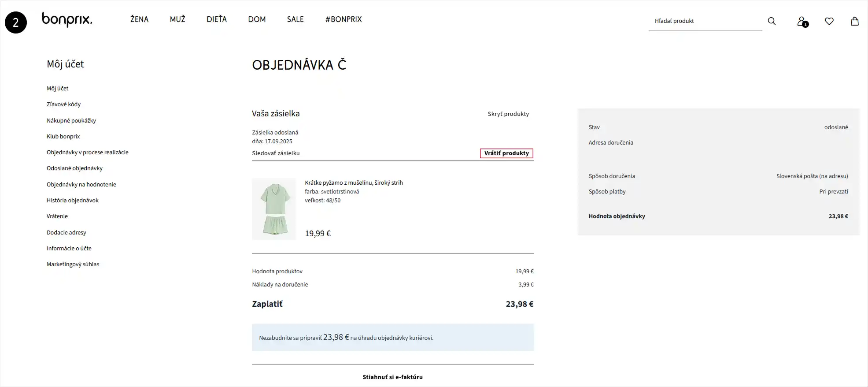Click the green pyjama product thumbnail
This screenshot has width=868, height=387.
[x=274, y=209]
